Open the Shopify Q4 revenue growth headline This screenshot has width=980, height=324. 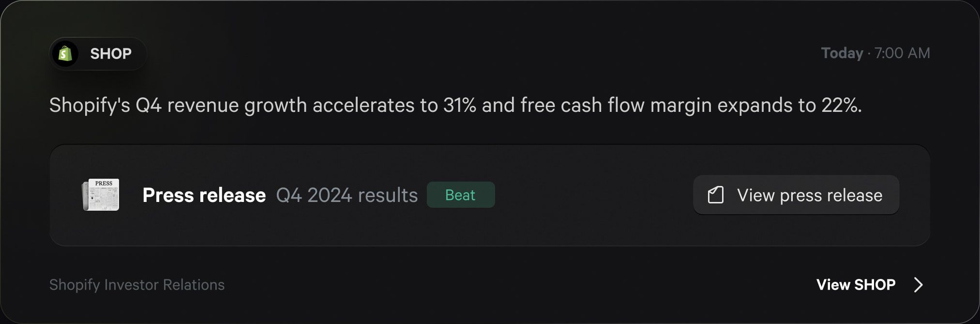(455, 106)
